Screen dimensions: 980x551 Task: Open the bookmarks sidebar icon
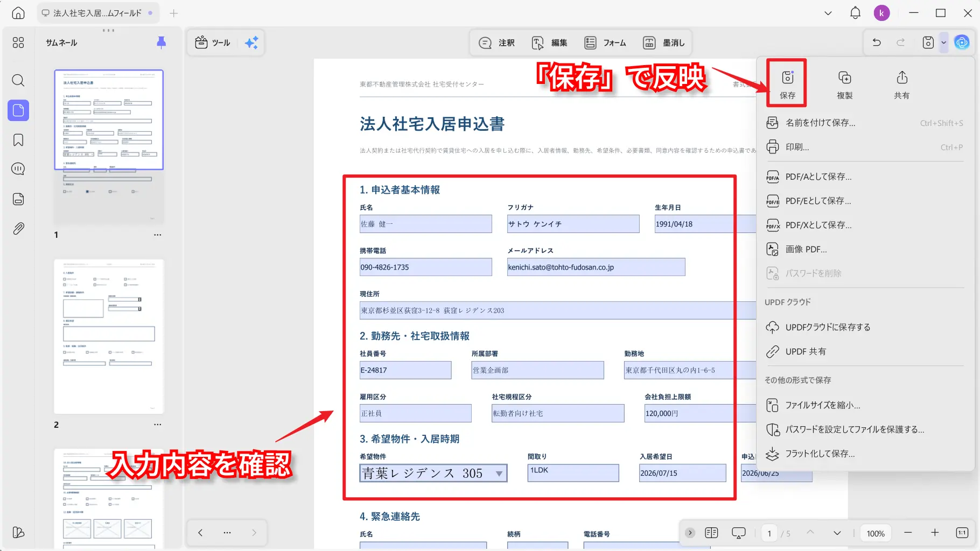[x=18, y=140]
